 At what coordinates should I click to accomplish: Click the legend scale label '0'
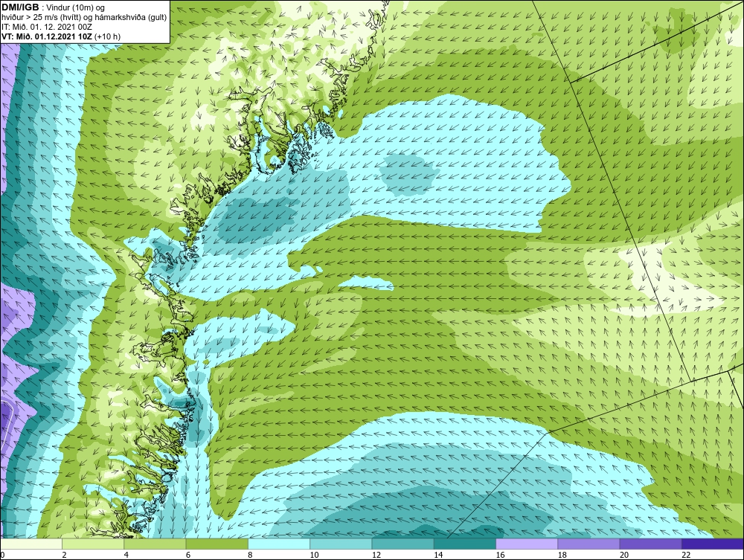pyautogui.click(x=2, y=556)
